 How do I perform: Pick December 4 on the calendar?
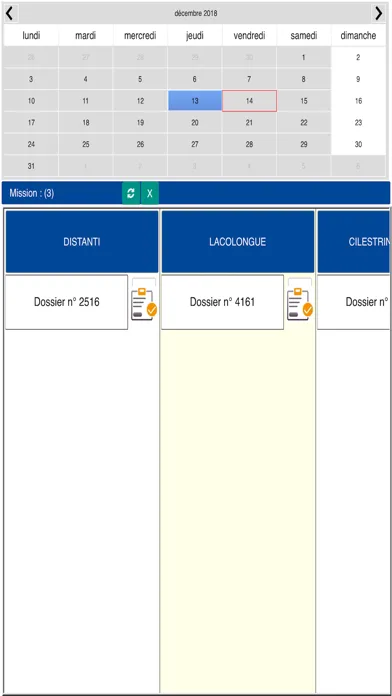tap(86, 79)
